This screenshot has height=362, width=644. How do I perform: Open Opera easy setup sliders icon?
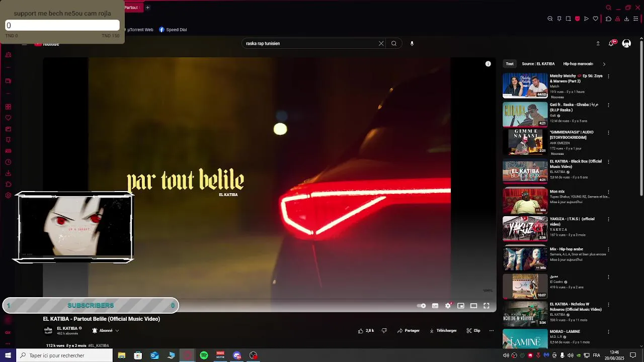tap(636, 19)
